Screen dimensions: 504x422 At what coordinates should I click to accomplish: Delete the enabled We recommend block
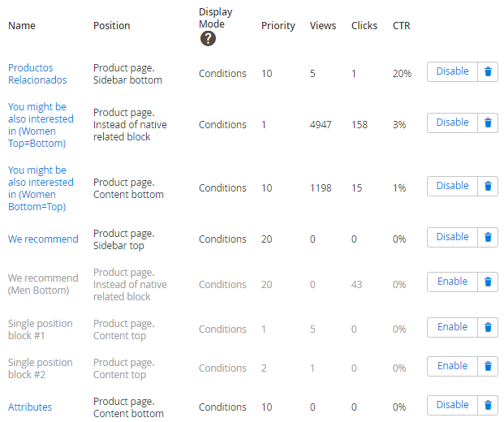pos(488,237)
